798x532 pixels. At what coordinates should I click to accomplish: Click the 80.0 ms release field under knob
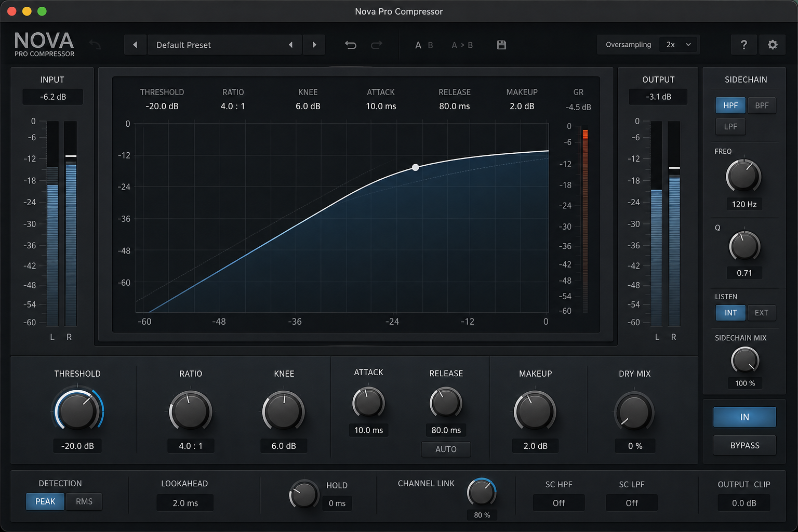(446, 430)
